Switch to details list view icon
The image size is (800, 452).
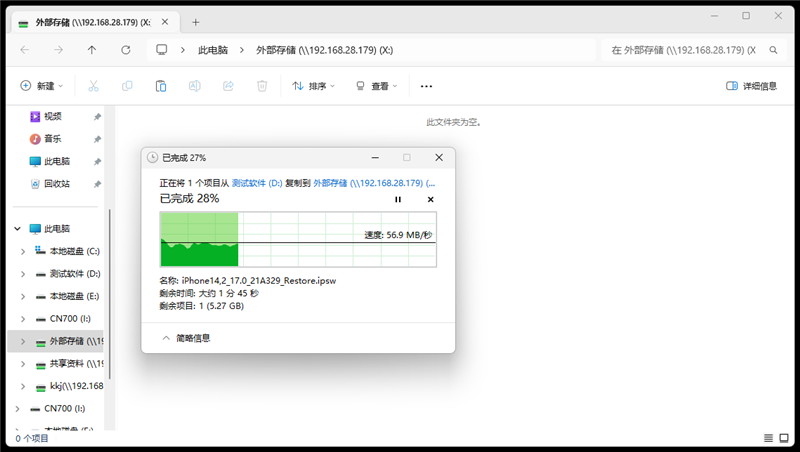768,438
